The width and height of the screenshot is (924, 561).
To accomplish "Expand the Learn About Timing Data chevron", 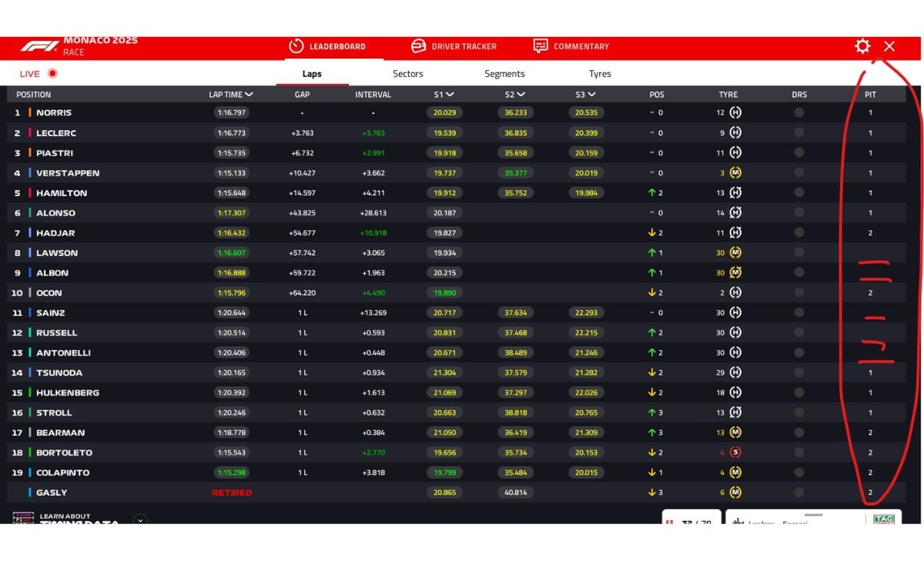I will point(140,519).
